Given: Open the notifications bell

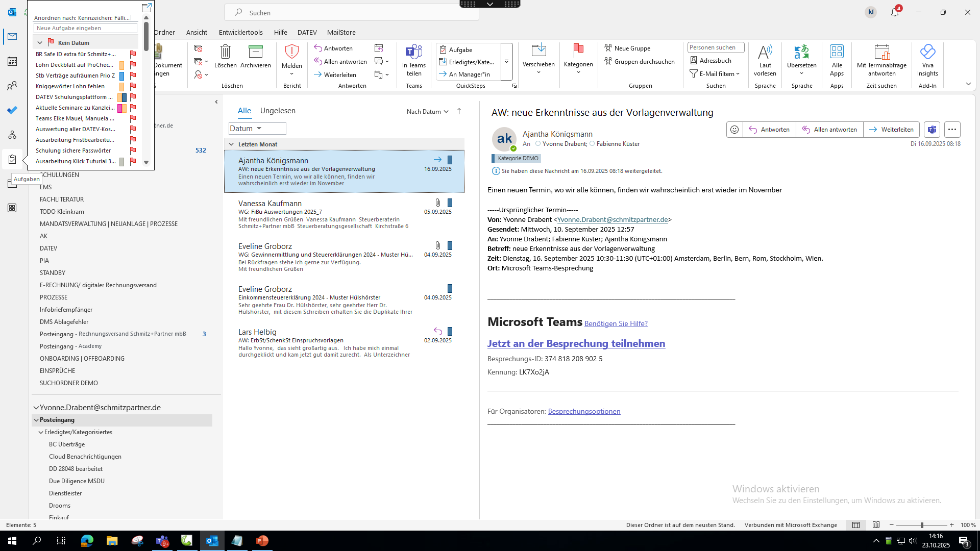Looking at the screenshot, I should tap(895, 12).
